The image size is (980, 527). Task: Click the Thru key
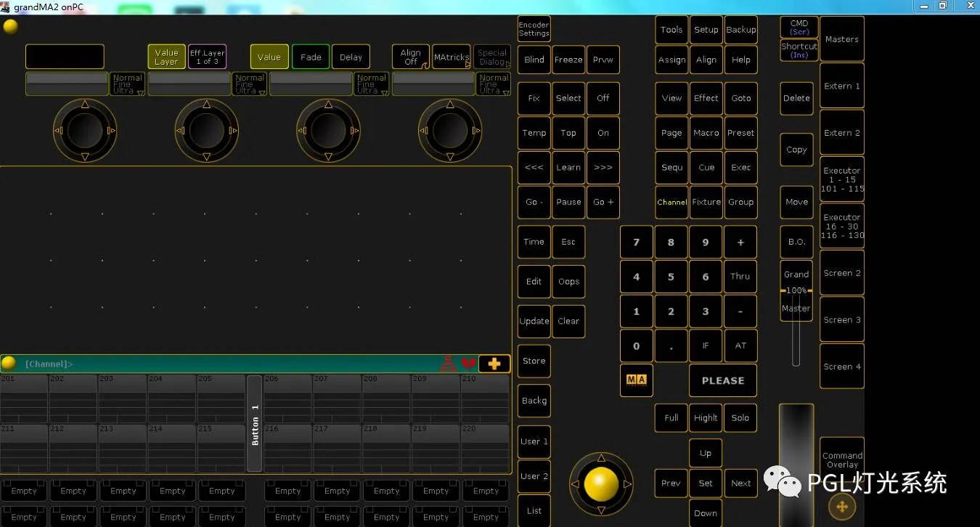pos(740,276)
